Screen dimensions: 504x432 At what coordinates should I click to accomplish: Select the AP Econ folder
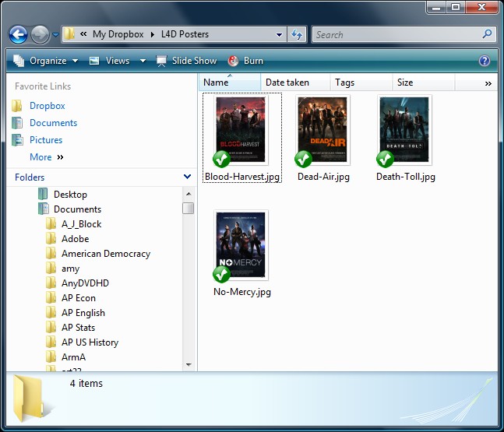[79, 298]
